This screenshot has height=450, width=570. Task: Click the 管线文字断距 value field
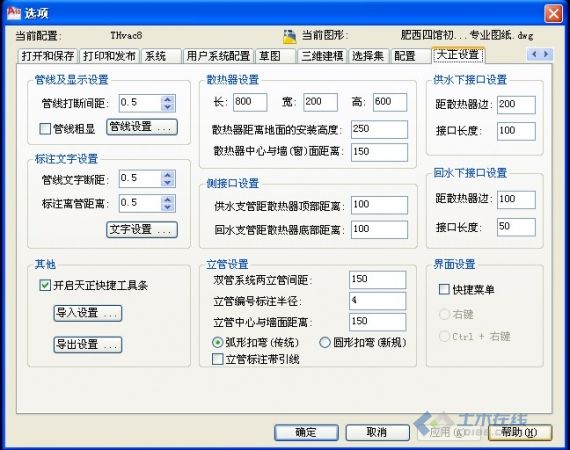[140, 179]
